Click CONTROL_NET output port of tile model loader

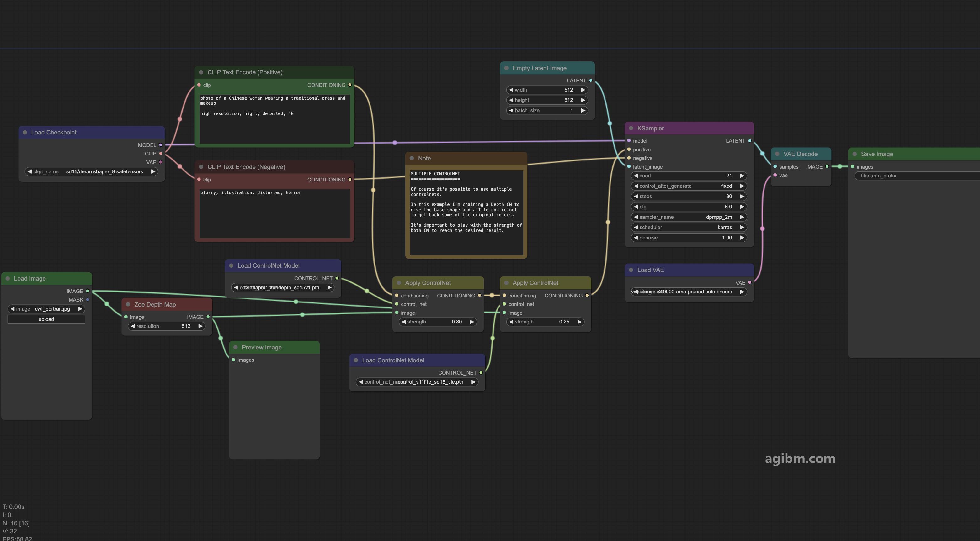click(x=481, y=373)
